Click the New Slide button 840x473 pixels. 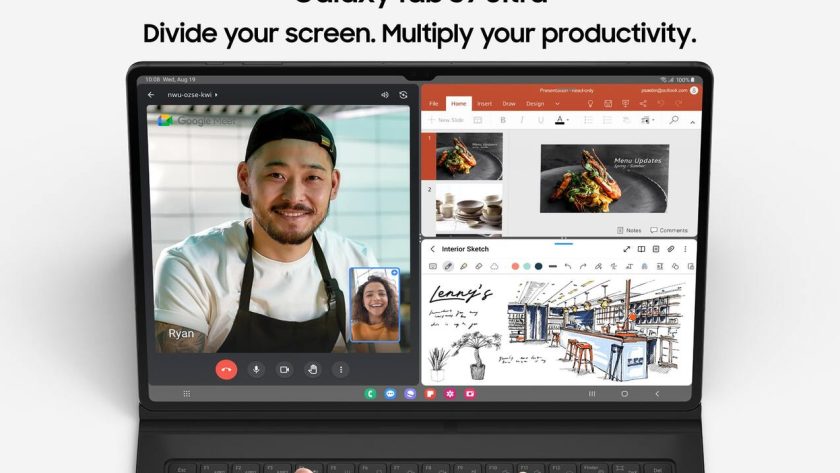[447, 120]
